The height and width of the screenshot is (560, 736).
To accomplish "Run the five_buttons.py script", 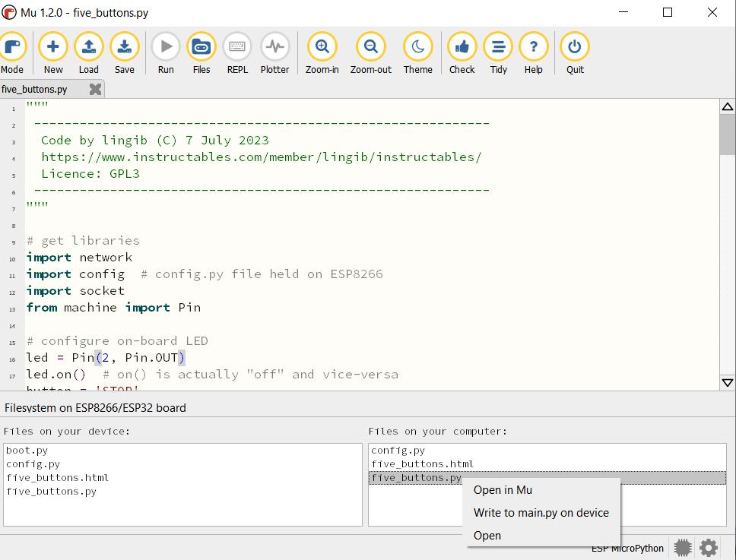I will coord(166,47).
